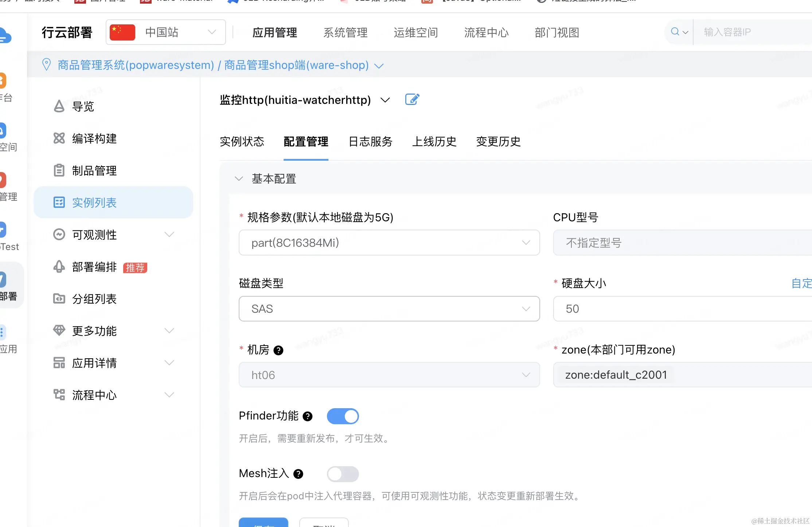Open the 中国站 site selector
812x527 pixels.
pos(166,32)
